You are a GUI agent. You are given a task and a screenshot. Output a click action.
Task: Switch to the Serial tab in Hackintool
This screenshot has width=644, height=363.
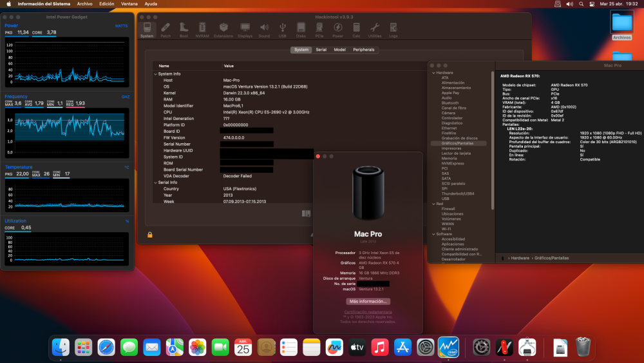pyautogui.click(x=321, y=50)
